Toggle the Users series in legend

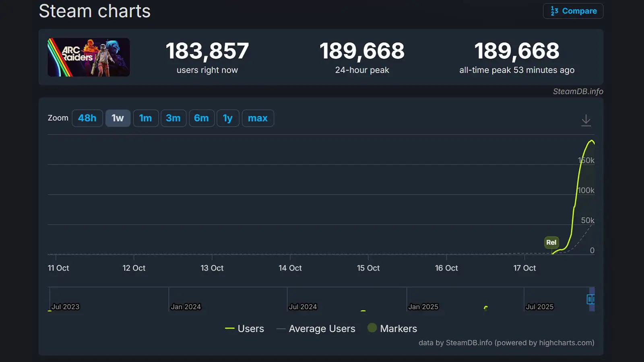pyautogui.click(x=245, y=329)
